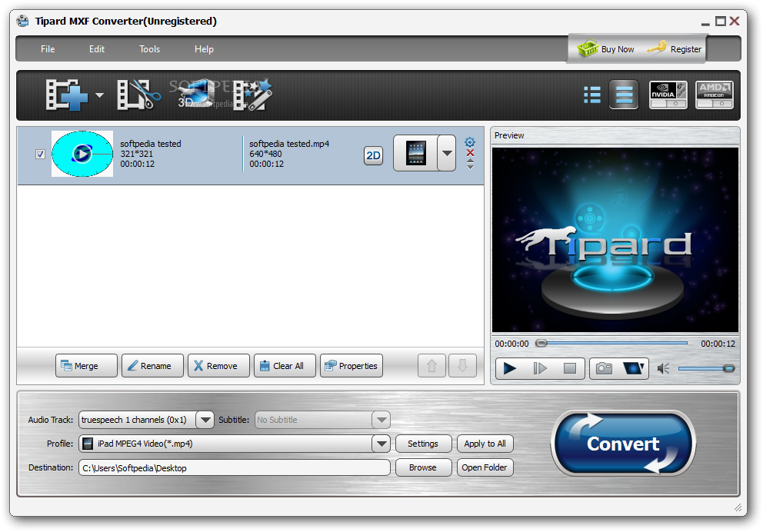Click the window resize grip corner
The image size is (763, 532).
point(738,507)
